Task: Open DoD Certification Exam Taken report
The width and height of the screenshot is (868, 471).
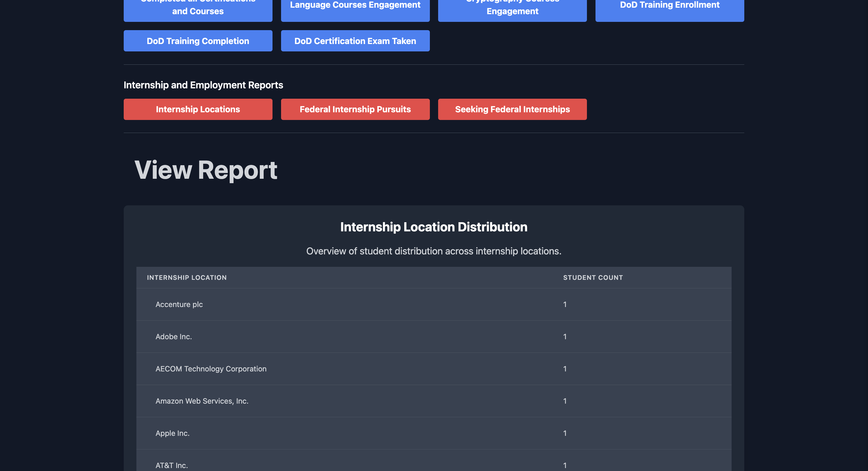Action: point(355,41)
